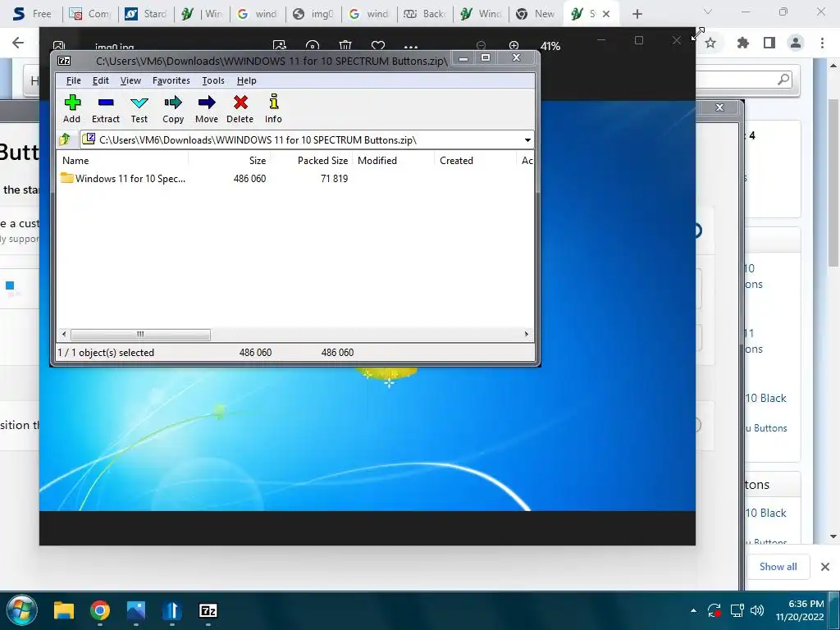Show hidden tray icons arrow

pos(693,610)
